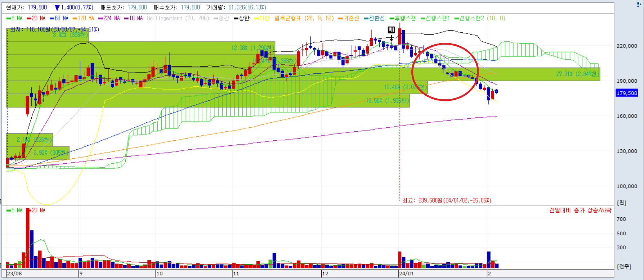Select the 선행스팬1 legend entry
This screenshot has width=644, height=280.
(435, 18)
